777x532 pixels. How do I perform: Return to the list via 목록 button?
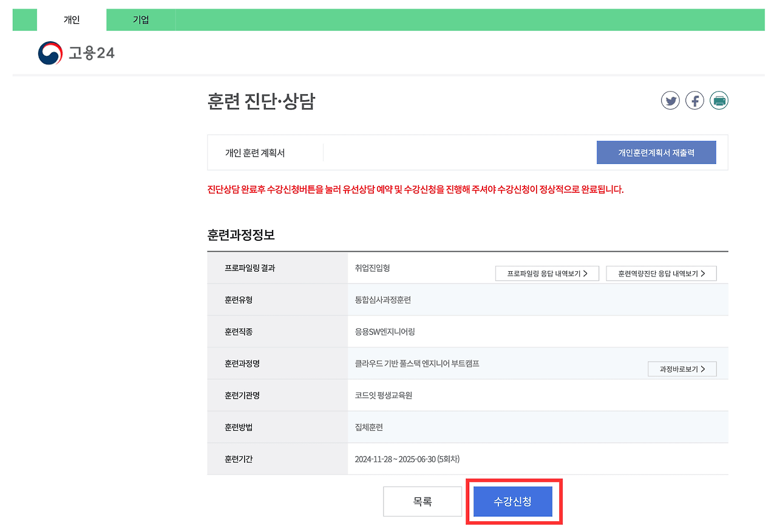(x=422, y=501)
